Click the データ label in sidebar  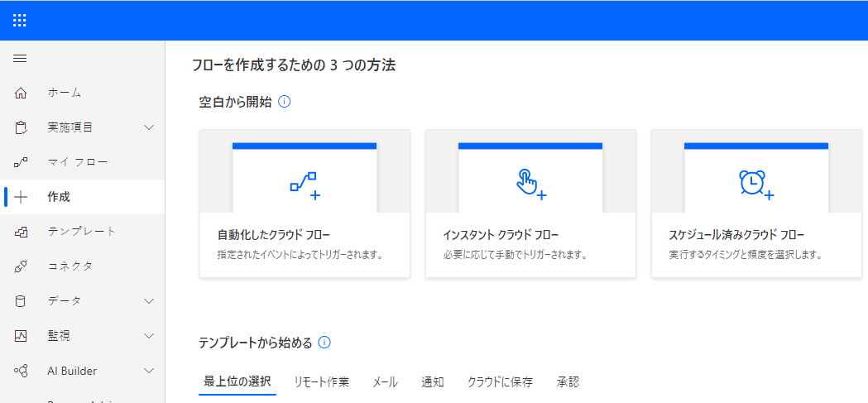[x=65, y=301]
